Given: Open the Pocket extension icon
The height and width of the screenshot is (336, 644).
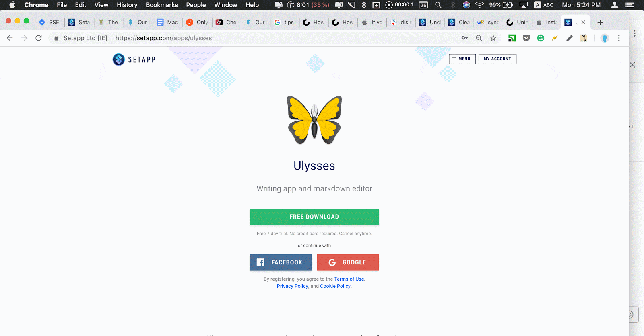Looking at the screenshot, I should [x=526, y=38].
